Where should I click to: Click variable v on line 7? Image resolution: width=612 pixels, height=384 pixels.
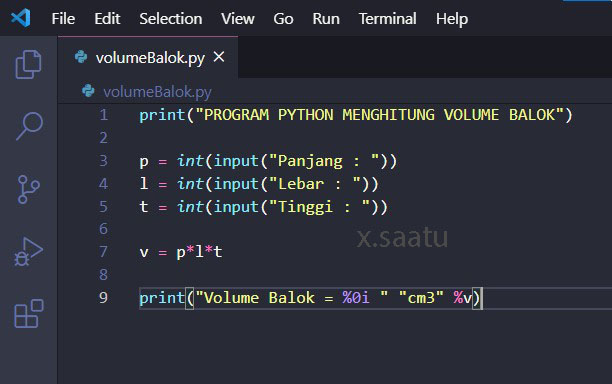pos(144,252)
